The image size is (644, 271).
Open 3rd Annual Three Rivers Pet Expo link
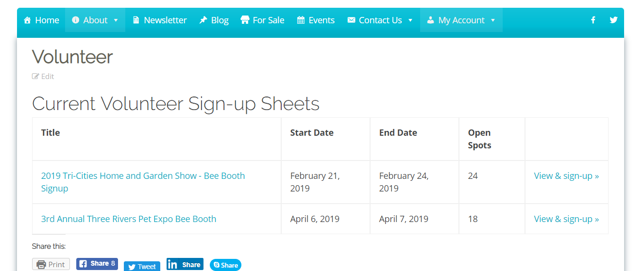click(129, 219)
